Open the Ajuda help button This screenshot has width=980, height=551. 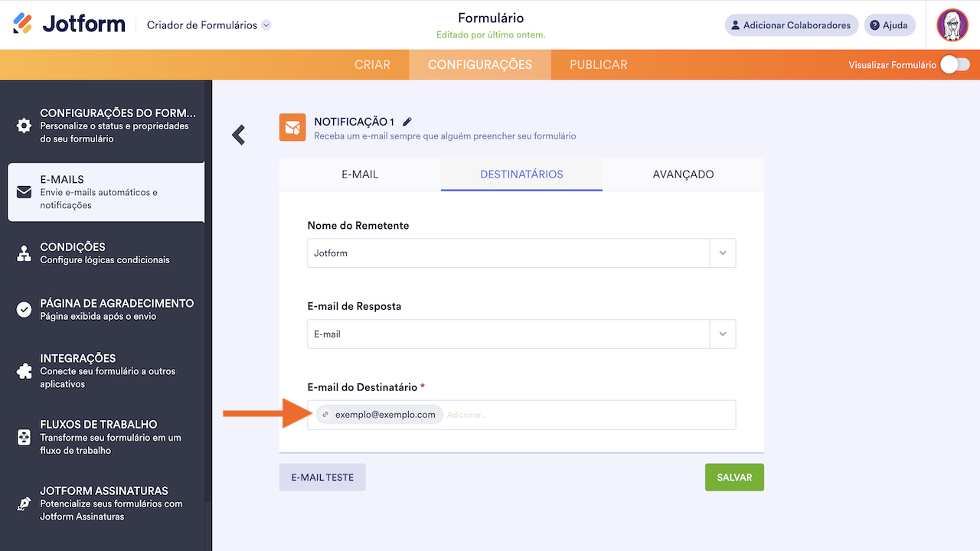(x=890, y=25)
